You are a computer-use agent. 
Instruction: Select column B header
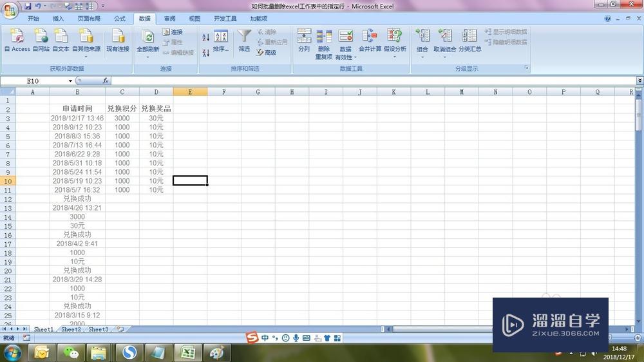coord(77,92)
